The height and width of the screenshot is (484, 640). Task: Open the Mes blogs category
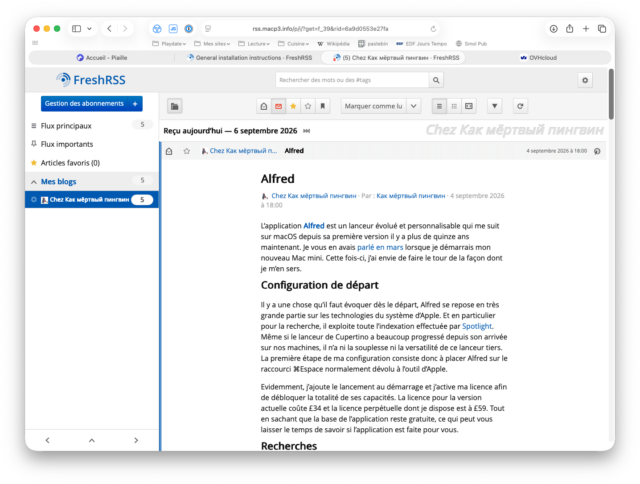pos(58,182)
